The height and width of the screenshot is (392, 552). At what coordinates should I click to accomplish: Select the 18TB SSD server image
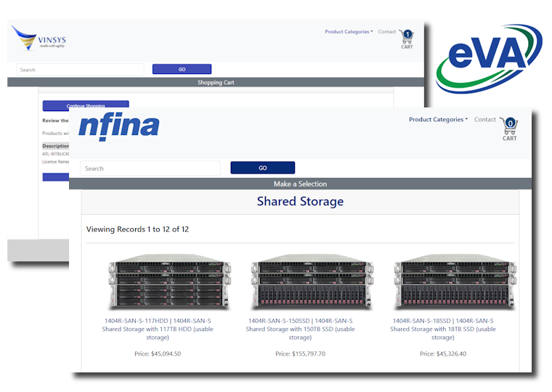tap(455, 282)
